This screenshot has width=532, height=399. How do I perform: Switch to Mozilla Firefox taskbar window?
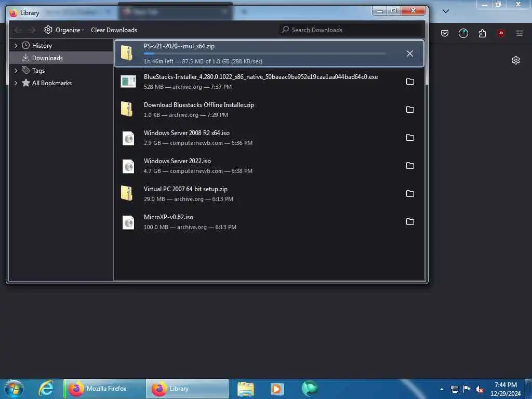click(x=104, y=389)
